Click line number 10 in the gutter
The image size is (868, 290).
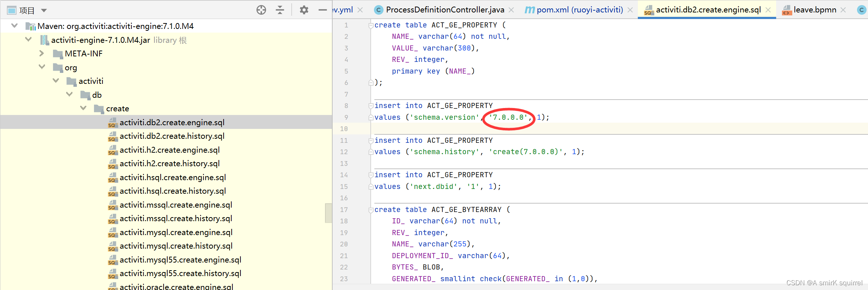pos(344,129)
